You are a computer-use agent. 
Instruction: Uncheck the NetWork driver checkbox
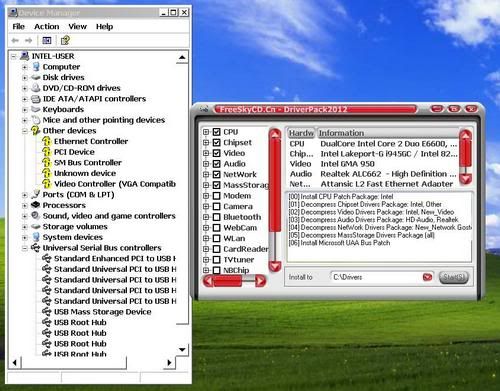[216, 174]
